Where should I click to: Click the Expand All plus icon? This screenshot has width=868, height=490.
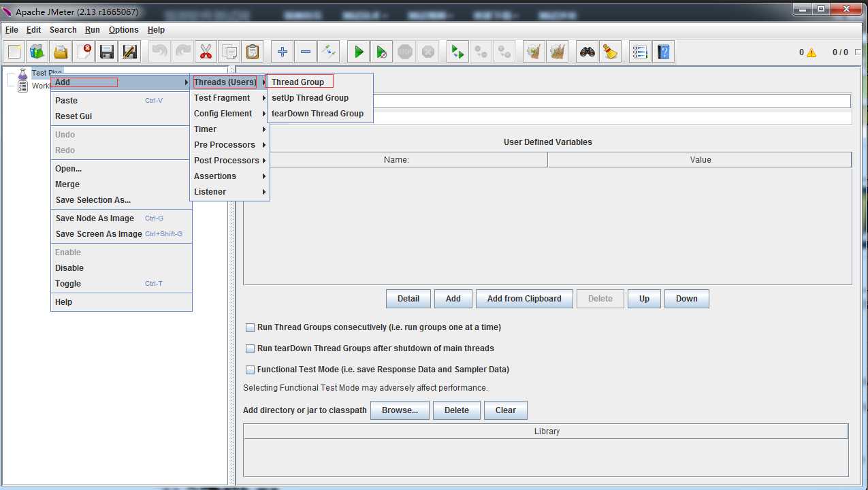pos(283,52)
